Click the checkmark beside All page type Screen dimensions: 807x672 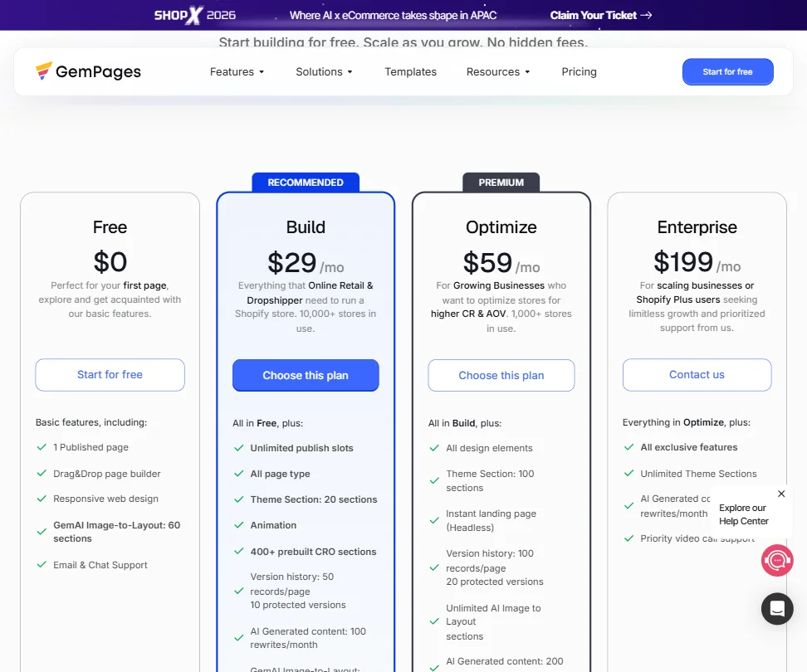239,474
